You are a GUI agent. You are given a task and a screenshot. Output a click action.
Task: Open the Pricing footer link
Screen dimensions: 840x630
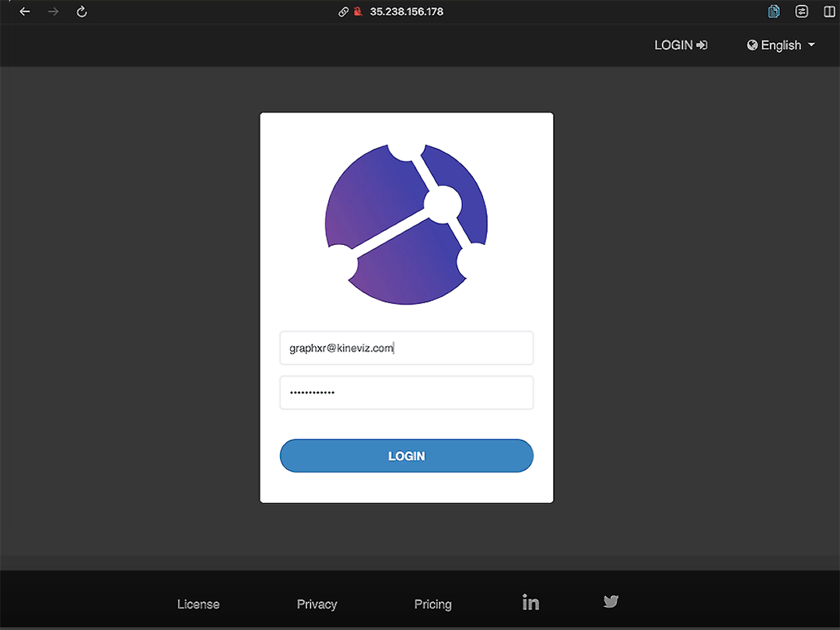(433, 604)
